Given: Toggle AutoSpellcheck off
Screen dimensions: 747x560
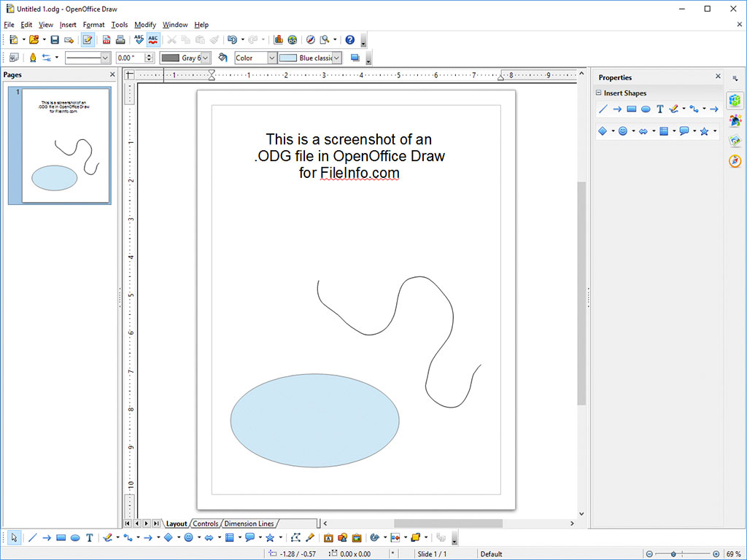Looking at the screenshot, I should 153,40.
